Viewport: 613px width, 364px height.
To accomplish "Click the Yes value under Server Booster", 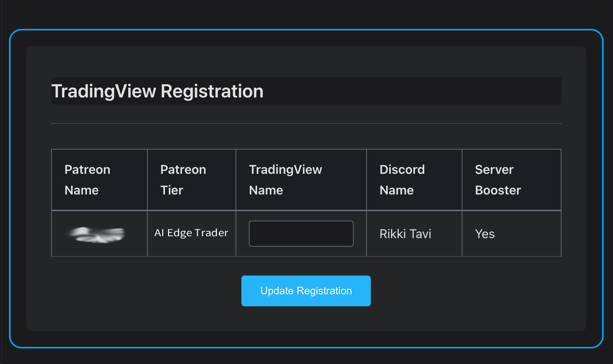I will (x=485, y=233).
